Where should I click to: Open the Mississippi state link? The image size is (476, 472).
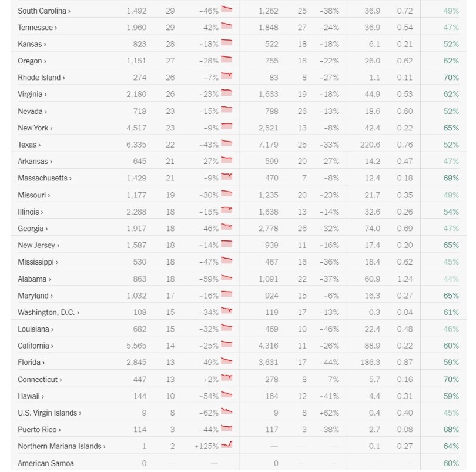(38, 262)
